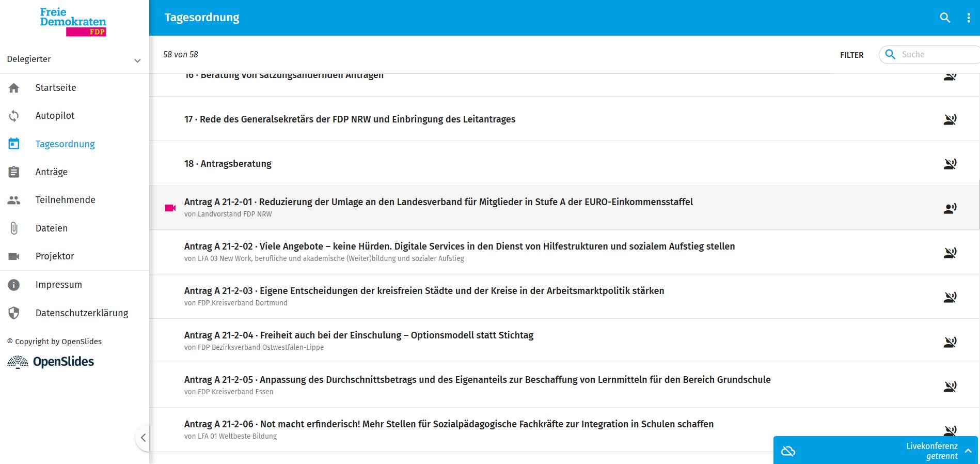Viewport: 980px width, 464px height.
Task: Open Anträge in the sidebar
Action: point(51,172)
